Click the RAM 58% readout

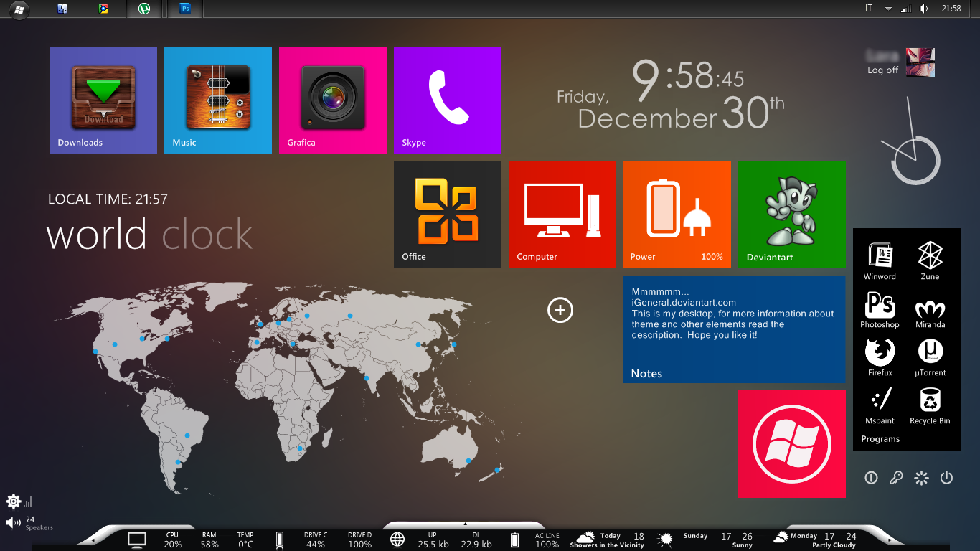pyautogui.click(x=209, y=540)
